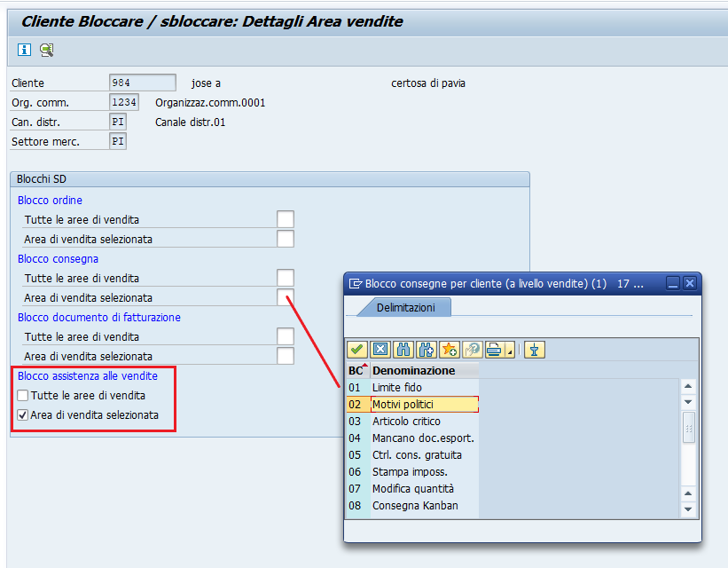This screenshot has height=568, width=728.
Task: Click the green checkmark confirm icon
Action: [x=356, y=350]
